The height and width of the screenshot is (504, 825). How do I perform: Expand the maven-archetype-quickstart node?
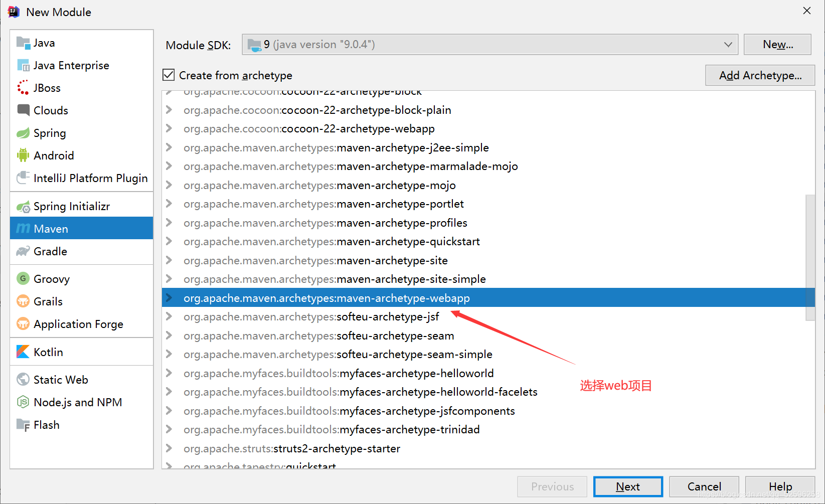click(169, 241)
